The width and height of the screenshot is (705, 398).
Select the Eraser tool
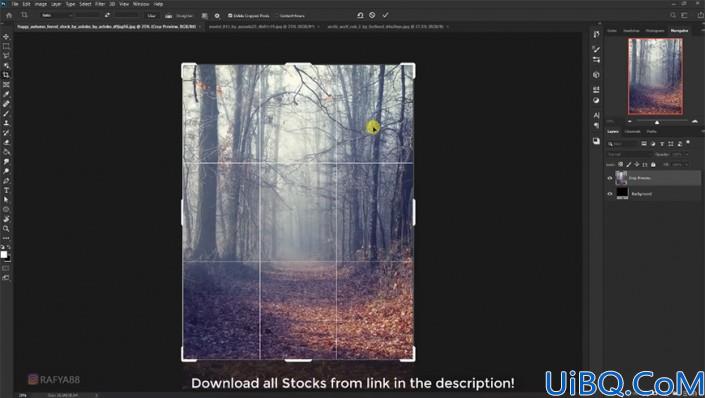(x=6, y=142)
